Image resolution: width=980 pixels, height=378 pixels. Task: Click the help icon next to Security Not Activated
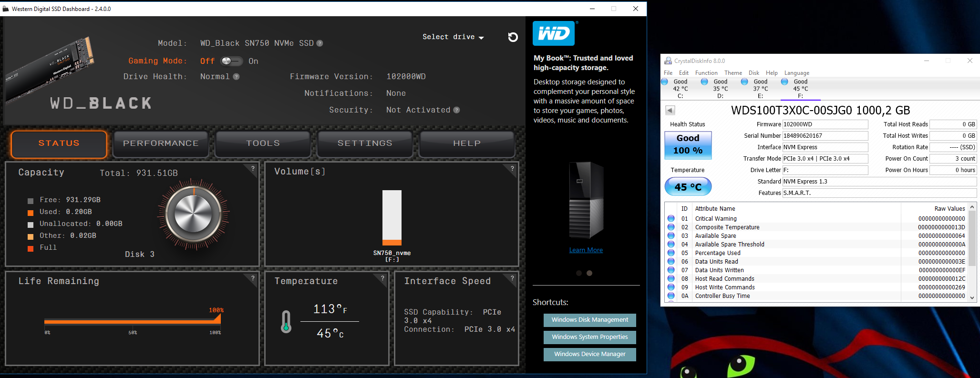point(456,110)
